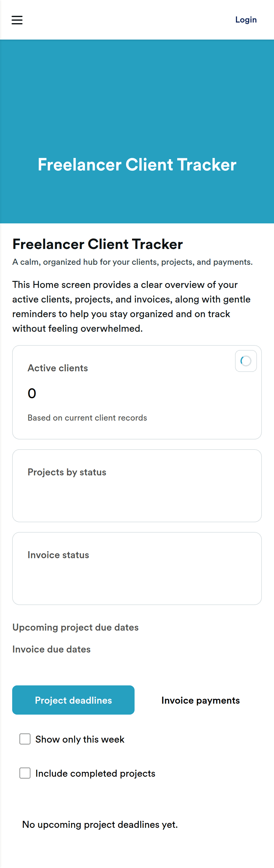Click the Based on current client records caption
The width and height of the screenshot is (274, 868).
click(87, 418)
